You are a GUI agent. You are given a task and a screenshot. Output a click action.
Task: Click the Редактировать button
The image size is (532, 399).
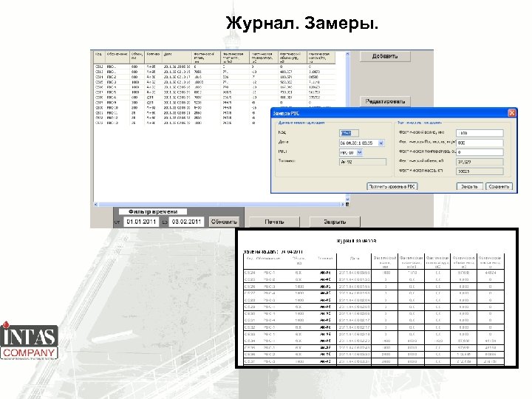385,101
